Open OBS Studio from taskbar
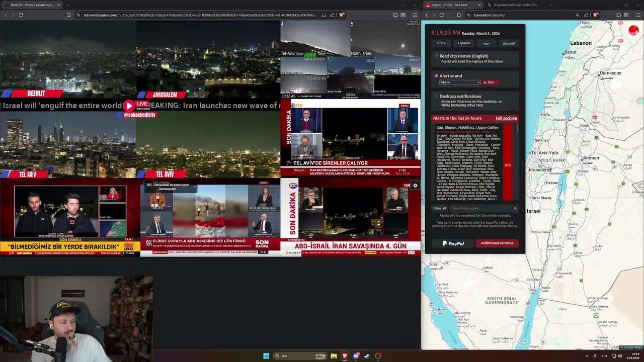The height and width of the screenshot is (362, 644). coord(378,356)
